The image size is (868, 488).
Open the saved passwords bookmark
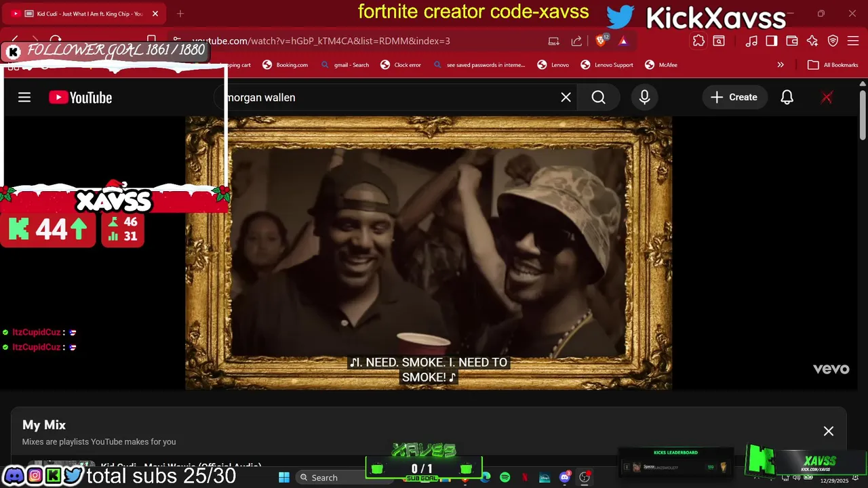click(479, 65)
